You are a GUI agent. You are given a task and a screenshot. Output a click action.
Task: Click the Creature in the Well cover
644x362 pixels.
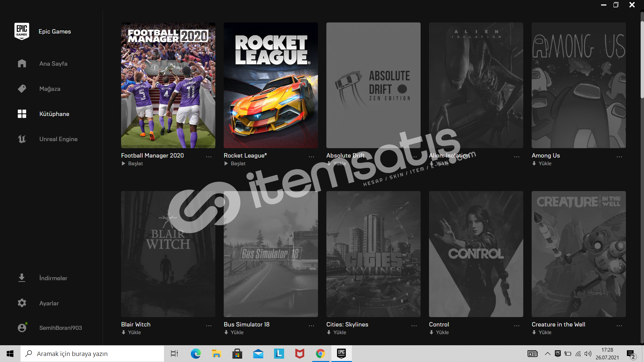(579, 254)
